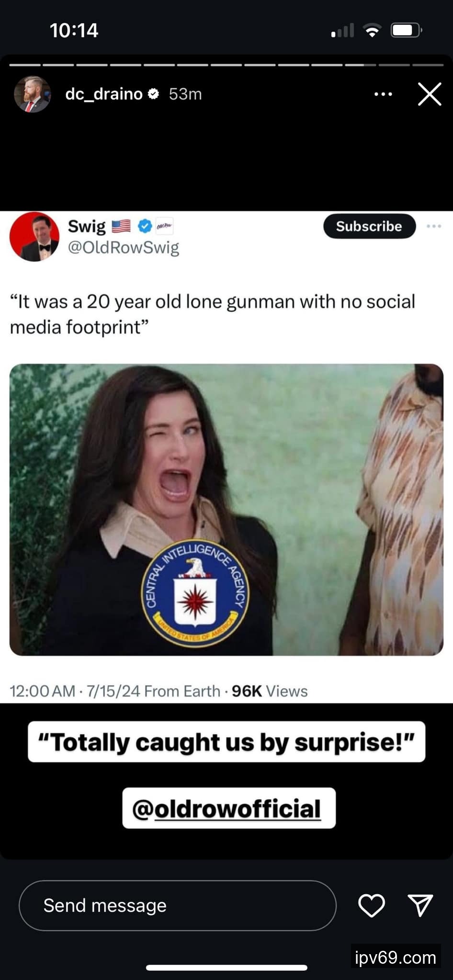Viewport: 453px width, 980px height.
Task: Tap the Subscribe button on the tweet
Action: click(369, 226)
